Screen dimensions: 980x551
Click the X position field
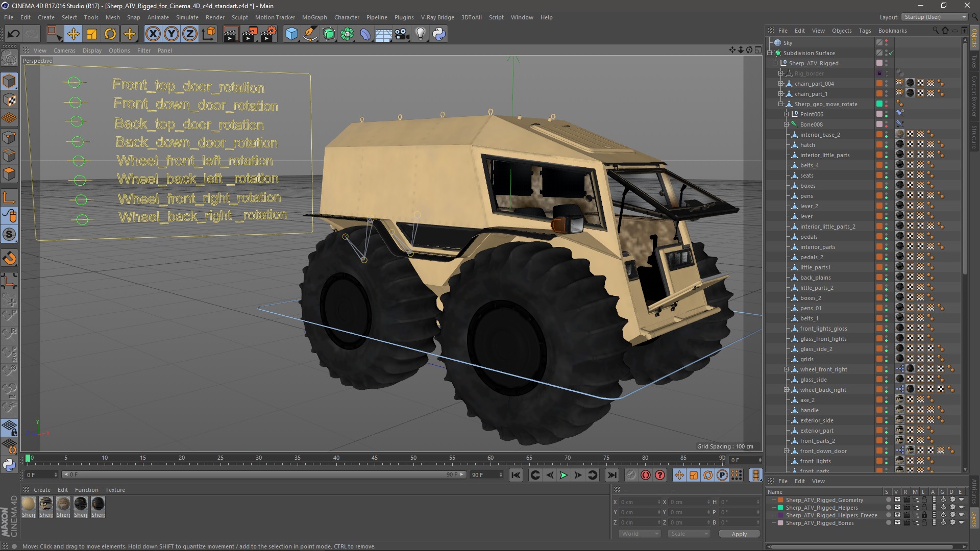[x=641, y=502]
